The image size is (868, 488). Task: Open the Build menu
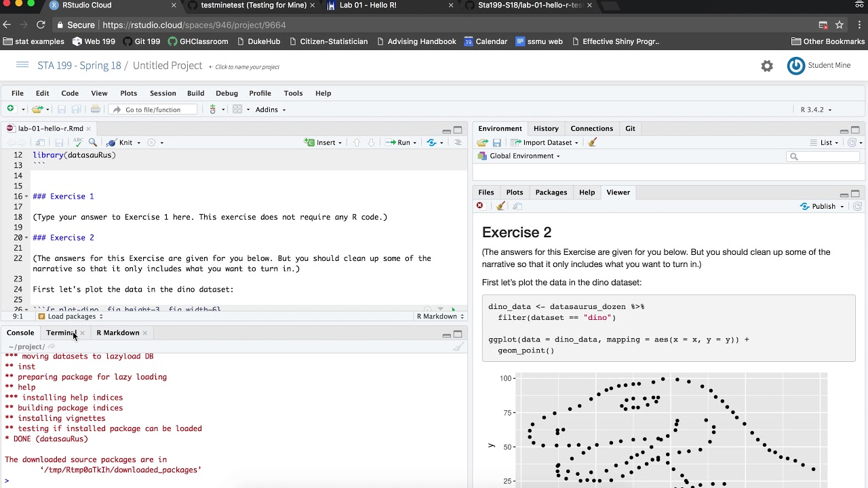pyautogui.click(x=196, y=93)
